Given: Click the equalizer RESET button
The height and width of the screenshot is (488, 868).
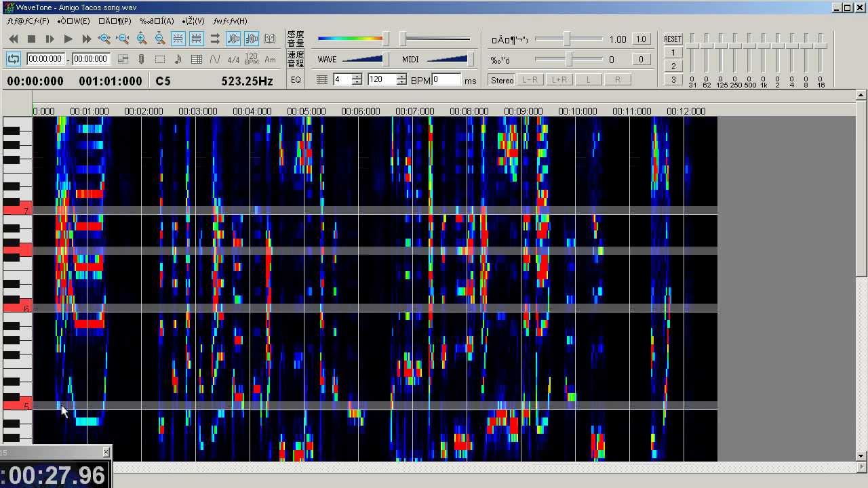Looking at the screenshot, I should [673, 39].
